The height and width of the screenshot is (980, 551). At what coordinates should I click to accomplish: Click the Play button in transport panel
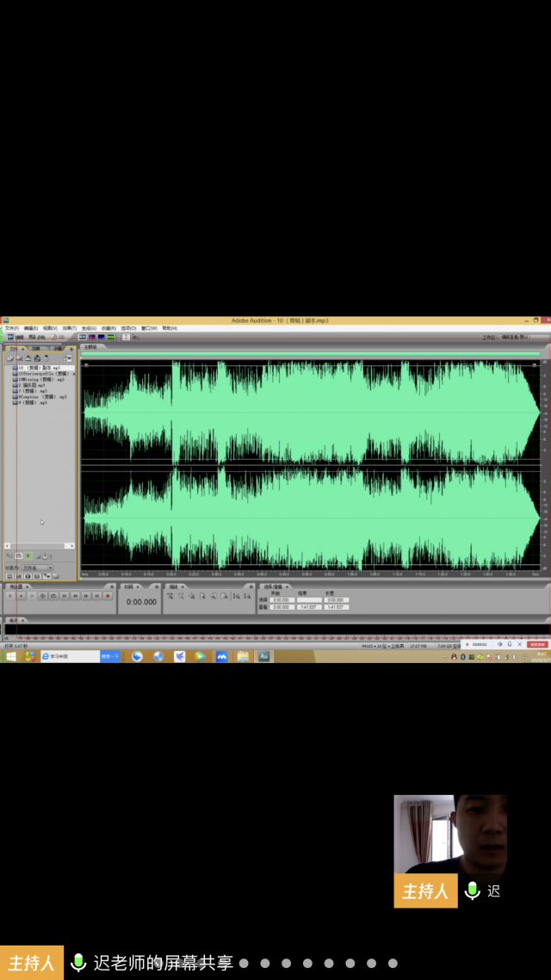pos(22,595)
